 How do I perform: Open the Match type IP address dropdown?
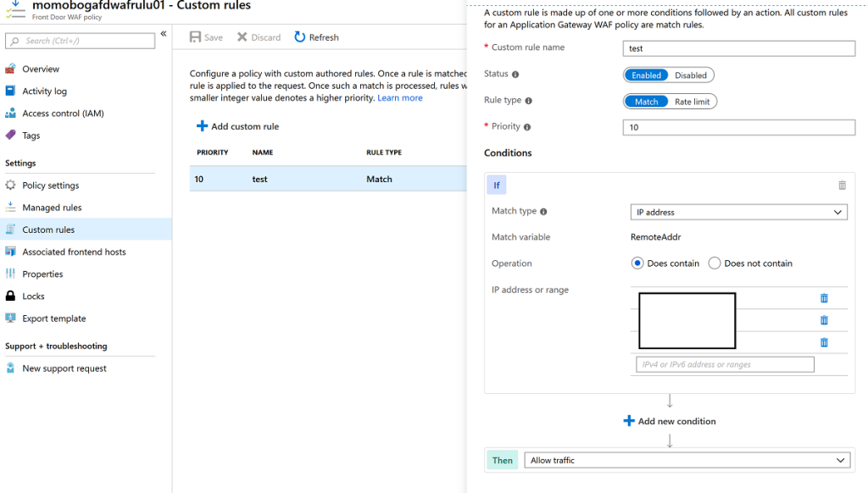tap(739, 212)
